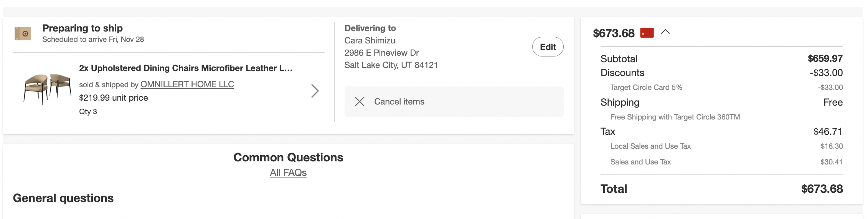Image resolution: width=868 pixels, height=219 pixels.
Task: Click the Scheduled to arrive Fri, Nov 28 text
Action: click(93, 40)
